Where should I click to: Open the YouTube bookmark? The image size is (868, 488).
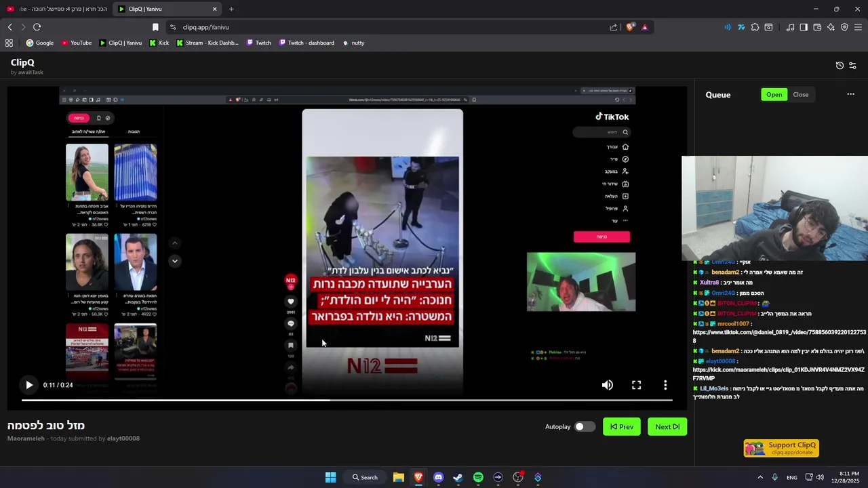click(x=76, y=43)
